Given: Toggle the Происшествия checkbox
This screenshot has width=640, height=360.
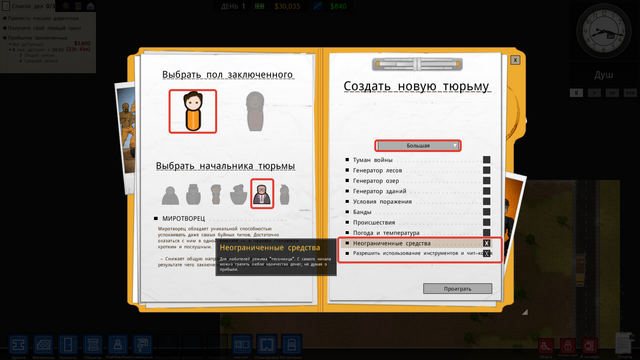Looking at the screenshot, I should 487,222.
